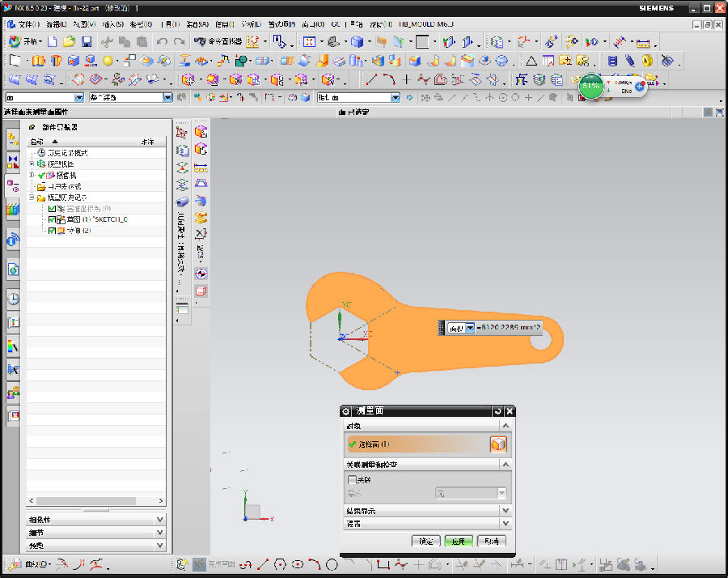Open file using the yellow folder icon
728x578 pixels.
point(69,41)
